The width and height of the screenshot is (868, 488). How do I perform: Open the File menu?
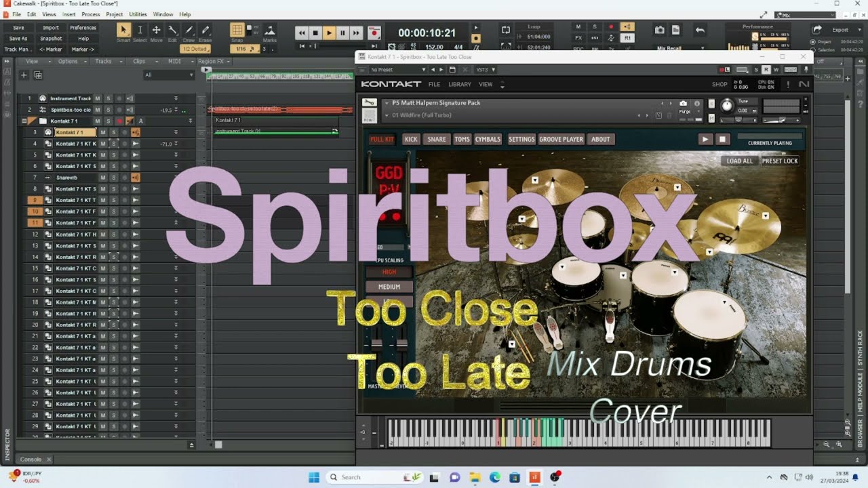[16, 14]
